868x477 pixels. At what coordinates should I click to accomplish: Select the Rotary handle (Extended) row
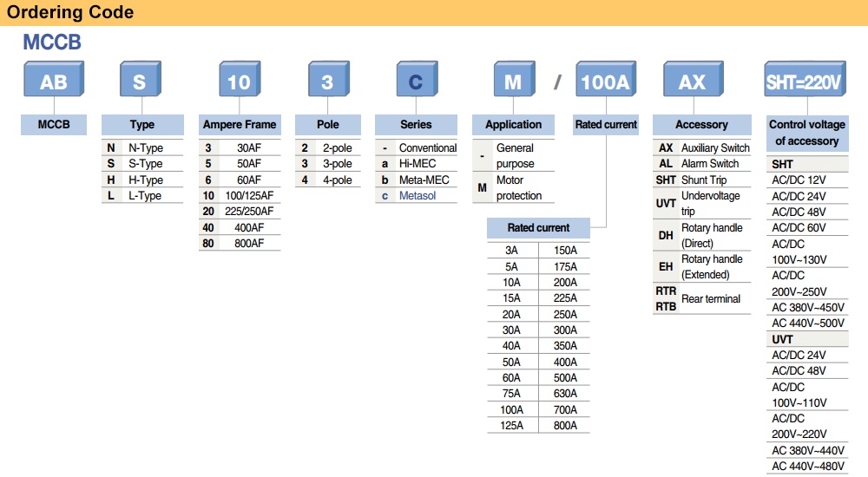[702, 267]
